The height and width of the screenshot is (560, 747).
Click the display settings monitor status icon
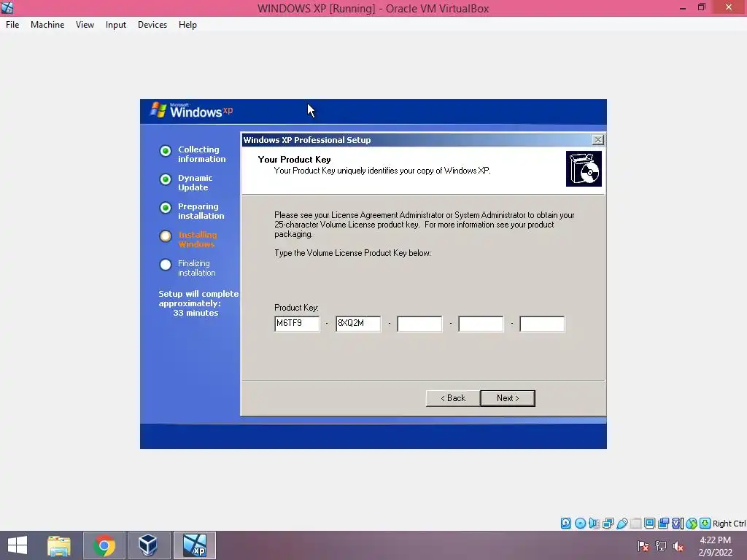coord(649,524)
